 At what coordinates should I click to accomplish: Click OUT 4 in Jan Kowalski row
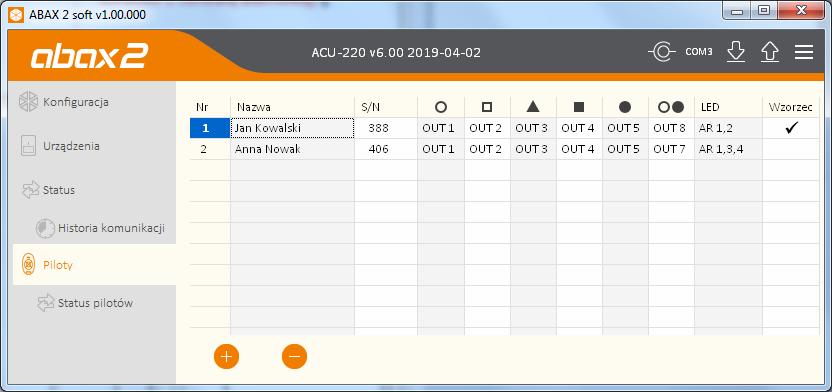coord(579,128)
